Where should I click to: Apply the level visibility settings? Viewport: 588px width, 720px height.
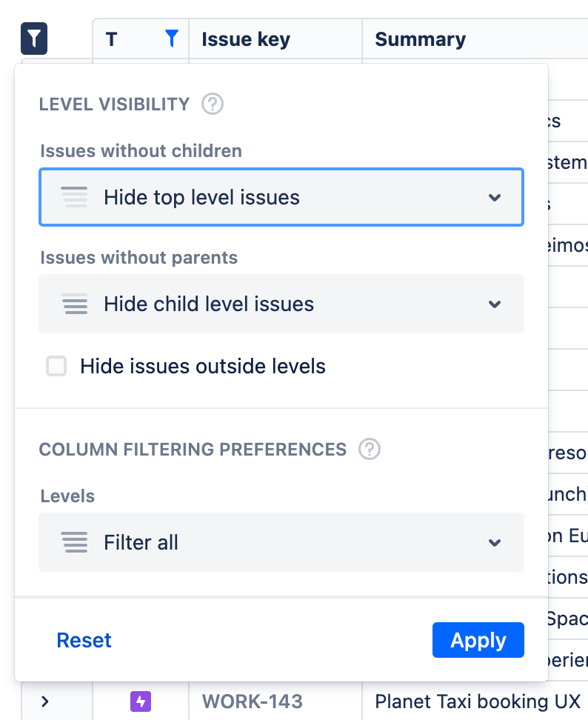[x=478, y=640]
